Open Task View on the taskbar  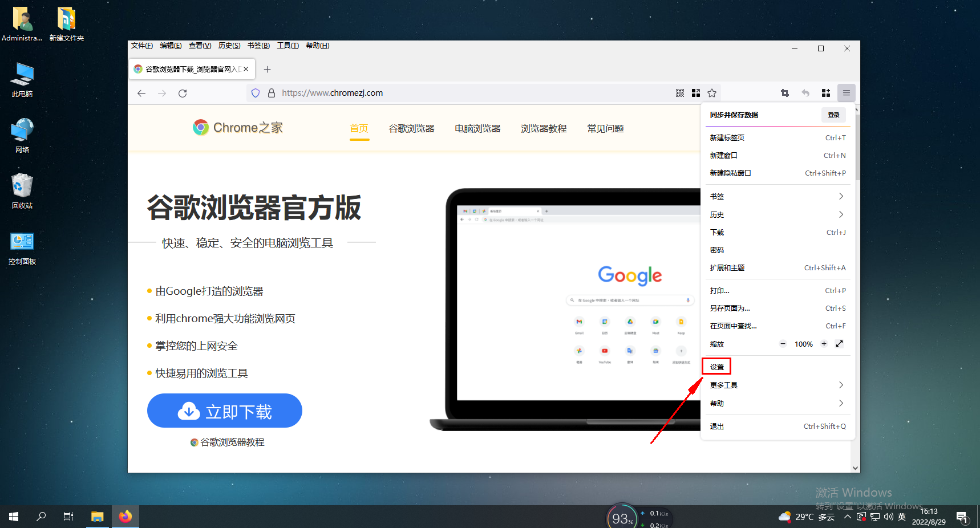(68, 517)
